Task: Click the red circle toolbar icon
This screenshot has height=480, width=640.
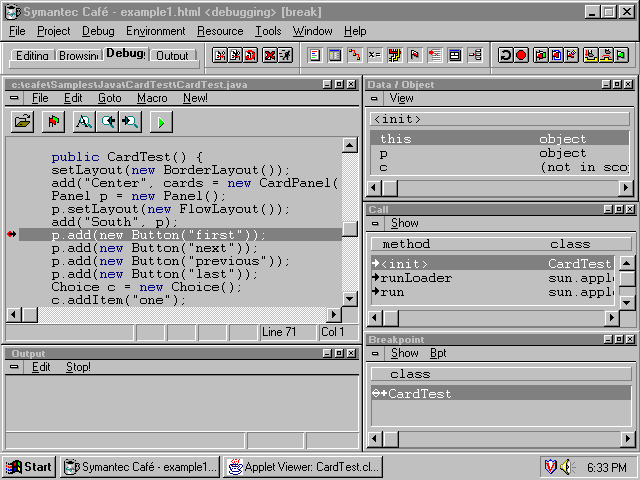Action: (521, 55)
